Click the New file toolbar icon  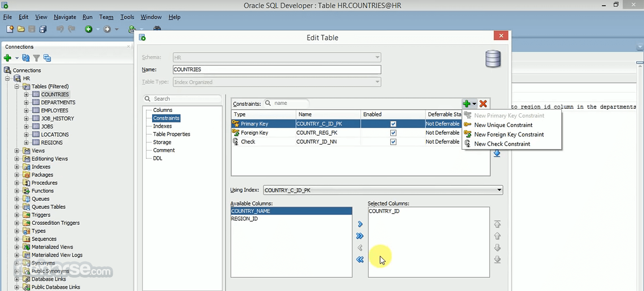click(x=10, y=29)
